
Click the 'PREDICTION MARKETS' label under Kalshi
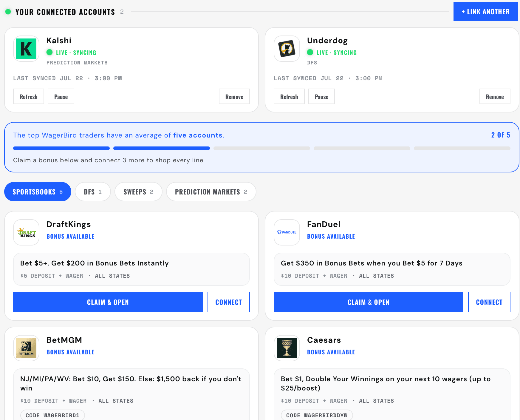[77, 63]
